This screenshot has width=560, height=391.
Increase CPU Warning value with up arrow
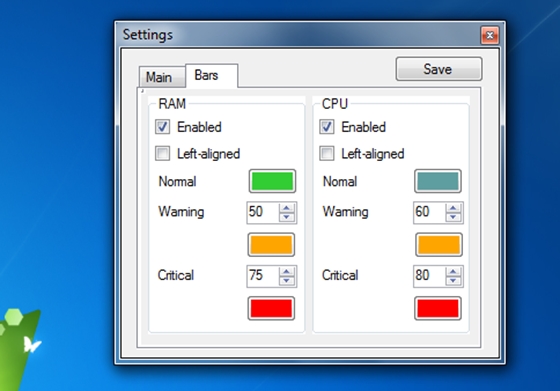[453, 208]
